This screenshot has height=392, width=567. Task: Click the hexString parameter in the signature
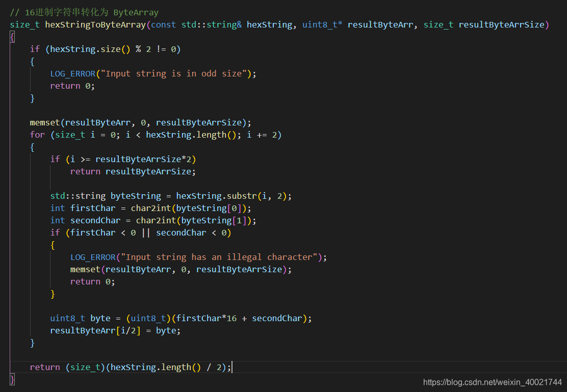point(269,24)
